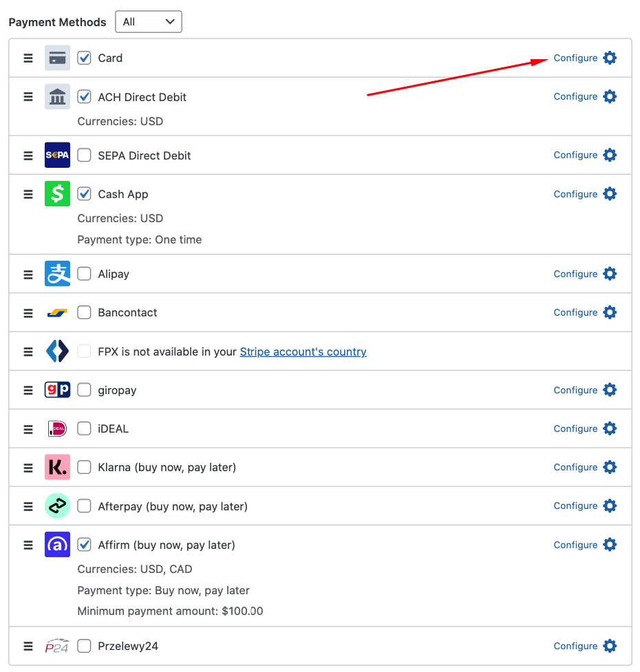Uncheck the Card payment method
The width and height of the screenshot is (640, 672).
point(84,58)
